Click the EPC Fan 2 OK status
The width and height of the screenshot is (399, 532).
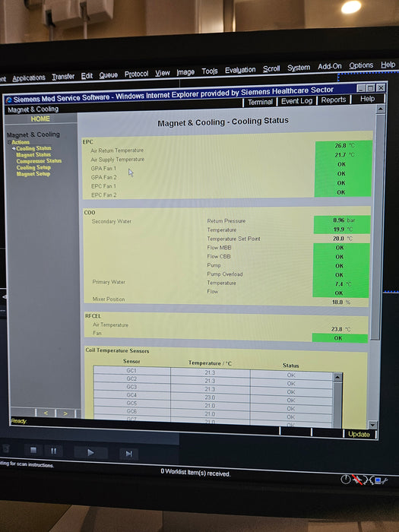coord(340,192)
